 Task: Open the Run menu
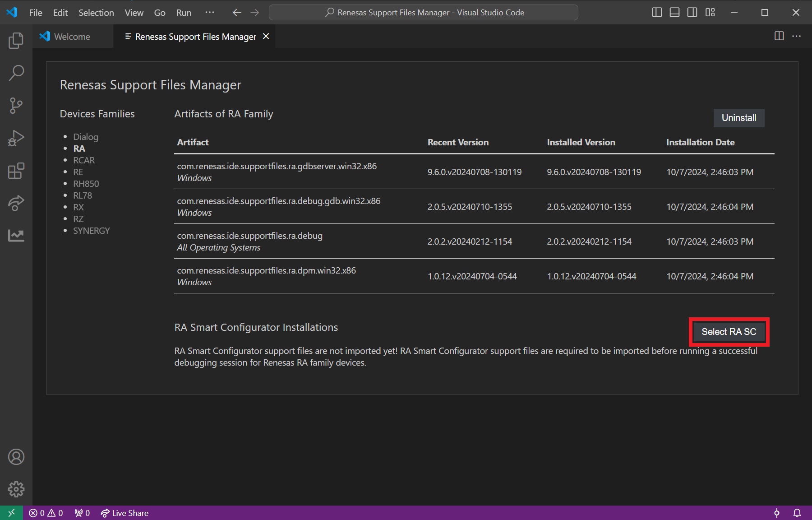[184, 13]
